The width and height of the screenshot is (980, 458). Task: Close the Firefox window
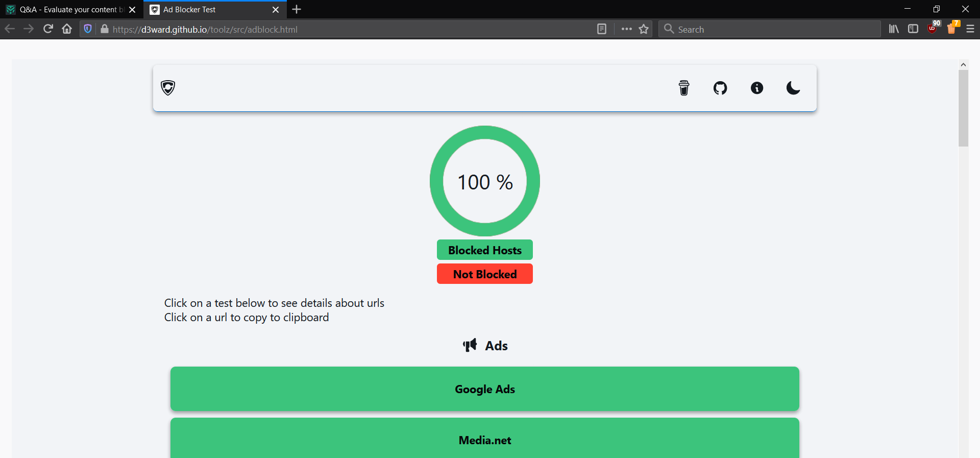click(966, 9)
